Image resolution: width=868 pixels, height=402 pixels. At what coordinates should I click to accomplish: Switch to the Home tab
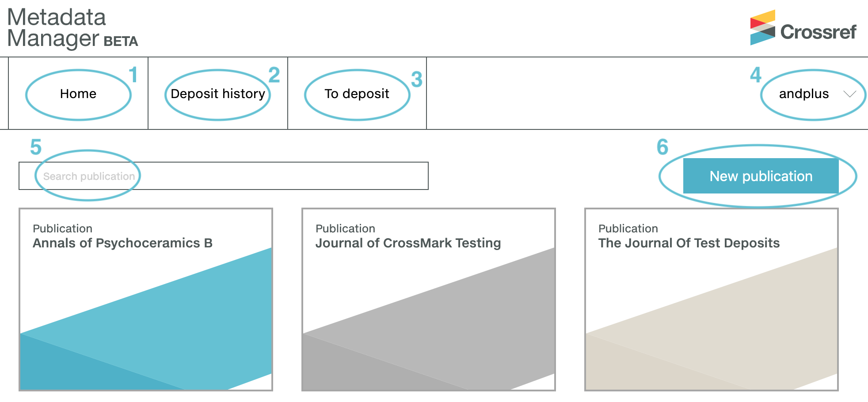tap(78, 94)
